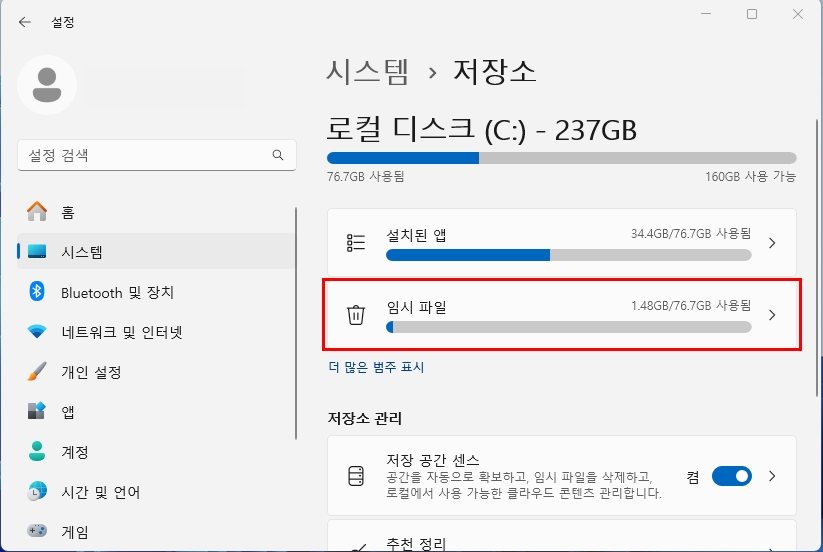Open 앱 settings in sidebar
823x552 pixels.
pos(156,411)
